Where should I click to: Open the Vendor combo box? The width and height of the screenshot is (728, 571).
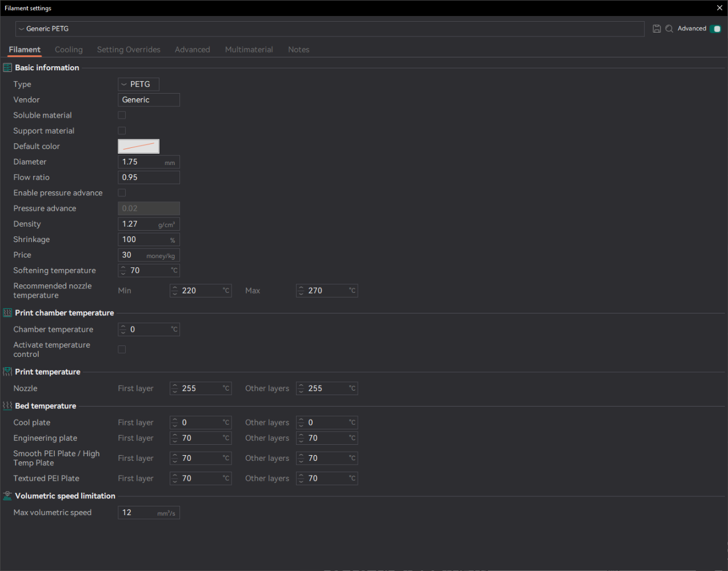pos(149,100)
